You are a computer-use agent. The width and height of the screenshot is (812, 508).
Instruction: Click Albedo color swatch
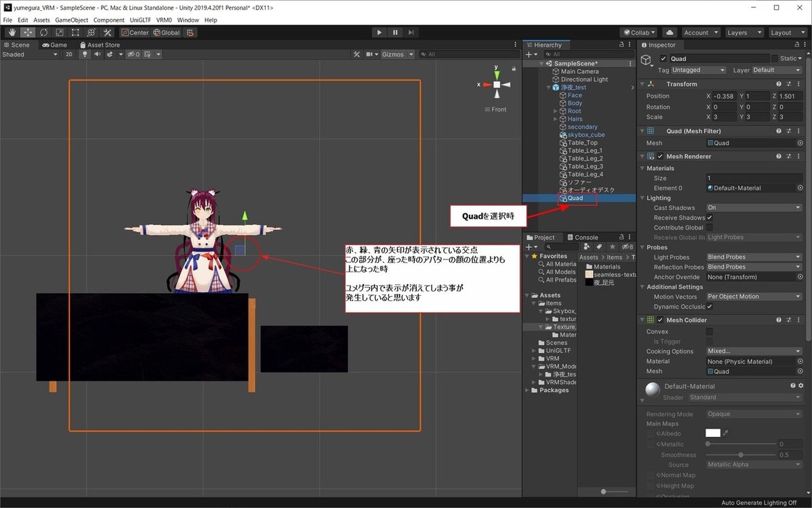(713, 433)
